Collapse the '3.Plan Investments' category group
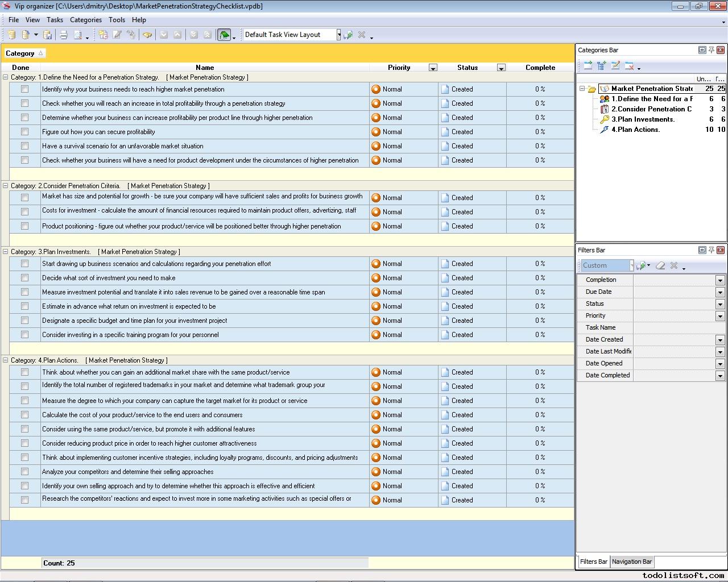 tap(6, 252)
